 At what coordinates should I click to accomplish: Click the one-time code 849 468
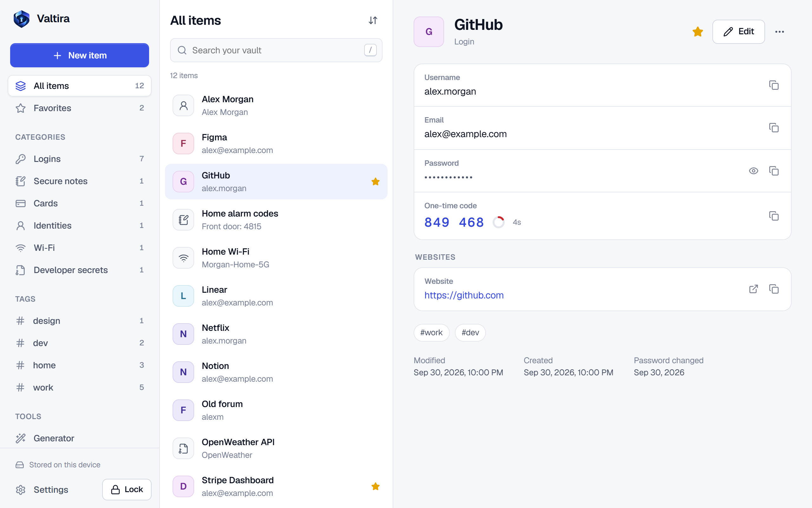pos(454,222)
